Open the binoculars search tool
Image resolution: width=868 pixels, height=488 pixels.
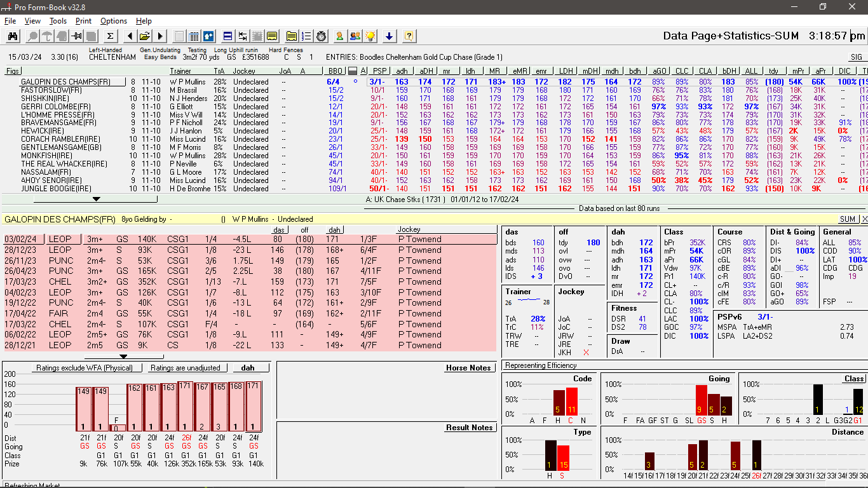pos(13,36)
